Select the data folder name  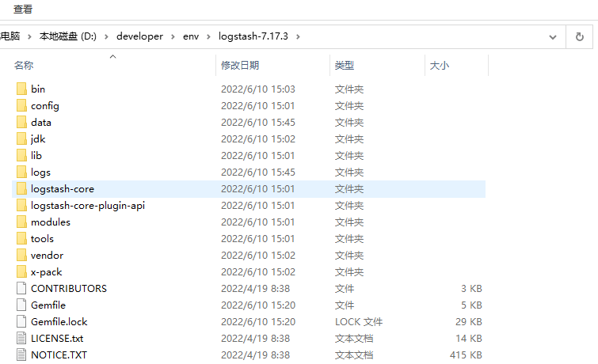tap(41, 123)
